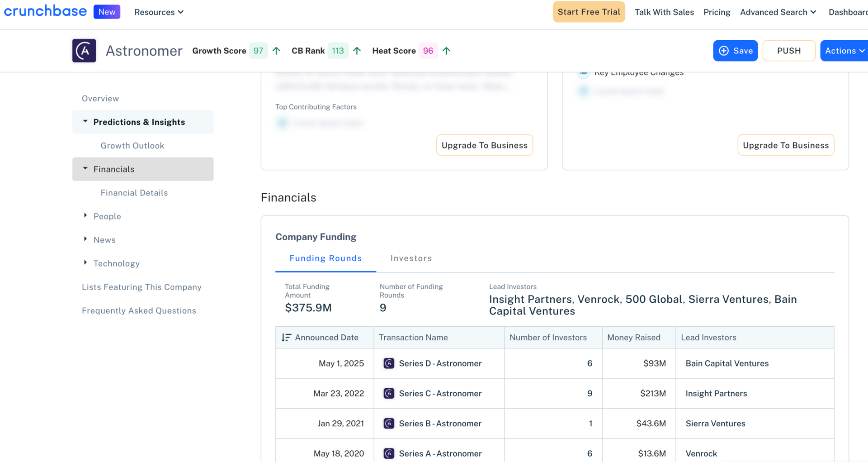Screen dimensions: 868x462
Task: Click the plus icon in Save button
Action: pos(724,51)
